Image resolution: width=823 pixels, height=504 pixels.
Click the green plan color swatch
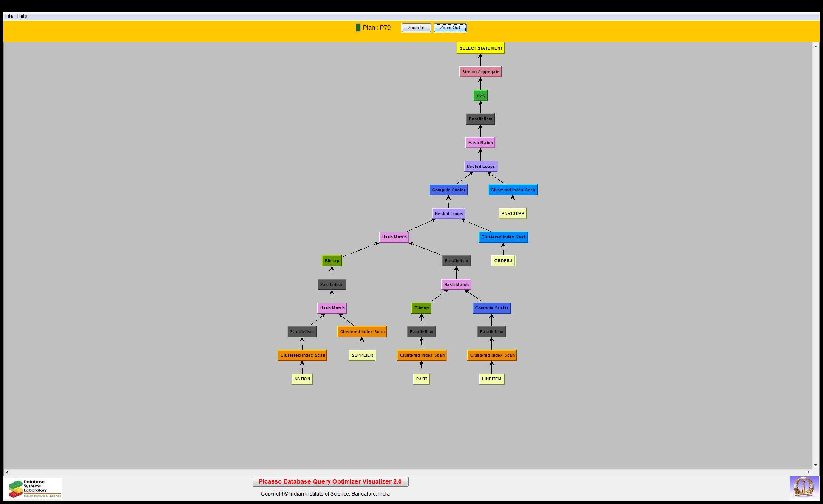pos(358,28)
